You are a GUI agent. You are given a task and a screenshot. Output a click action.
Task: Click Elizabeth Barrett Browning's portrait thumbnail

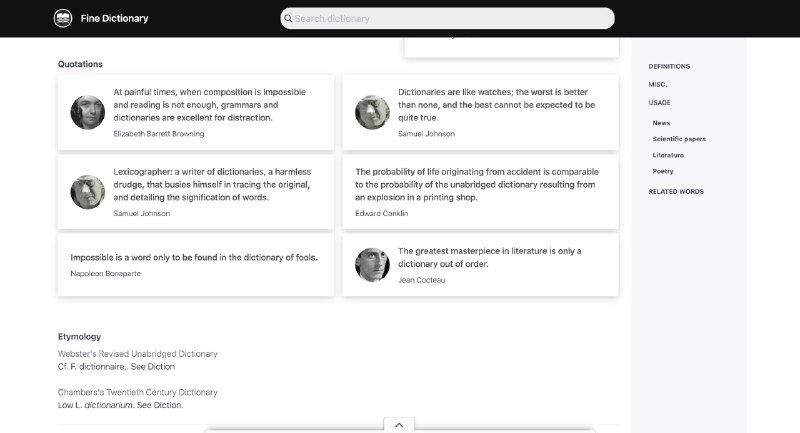(x=88, y=112)
